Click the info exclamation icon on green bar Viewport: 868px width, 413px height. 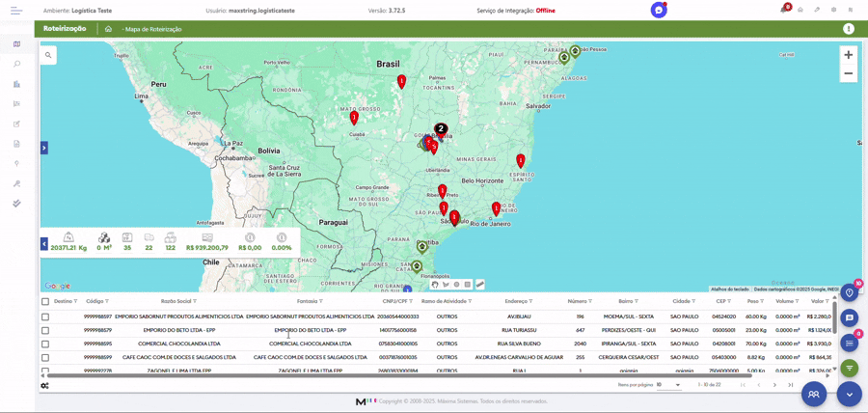[849, 29]
